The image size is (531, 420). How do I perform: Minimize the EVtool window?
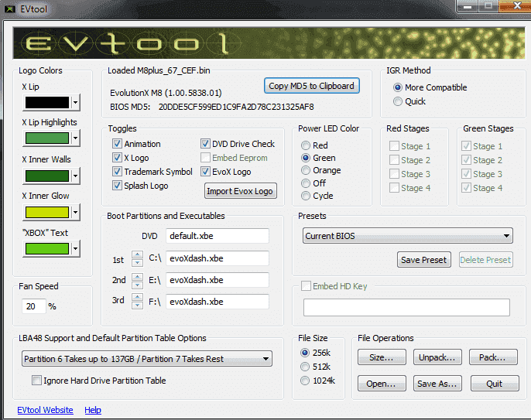tap(468, 6)
